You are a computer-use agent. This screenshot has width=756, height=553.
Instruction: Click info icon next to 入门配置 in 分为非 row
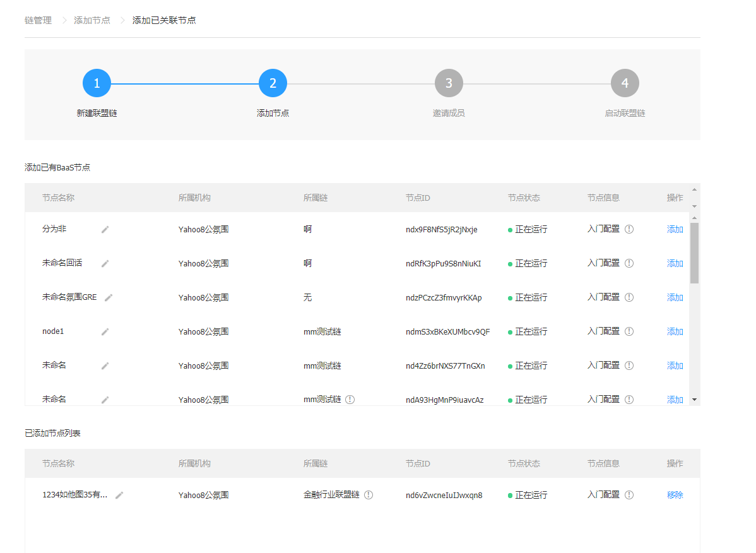pos(629,230)
